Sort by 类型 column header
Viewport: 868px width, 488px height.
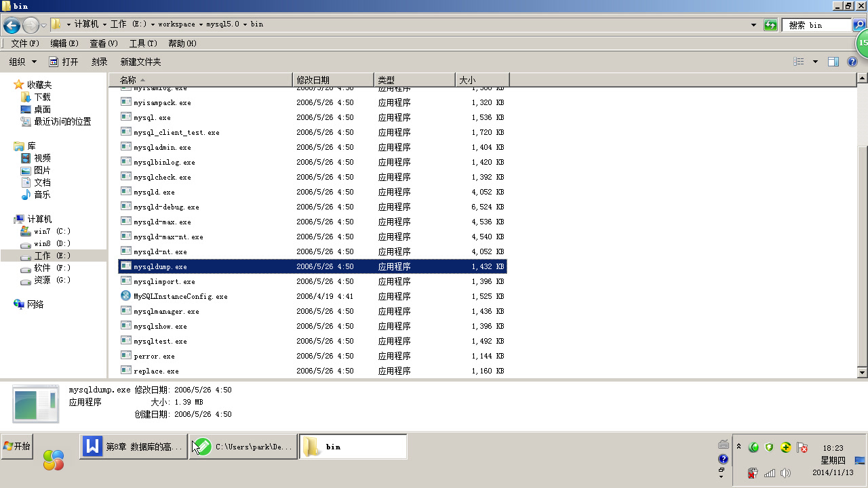click(414, 80)
